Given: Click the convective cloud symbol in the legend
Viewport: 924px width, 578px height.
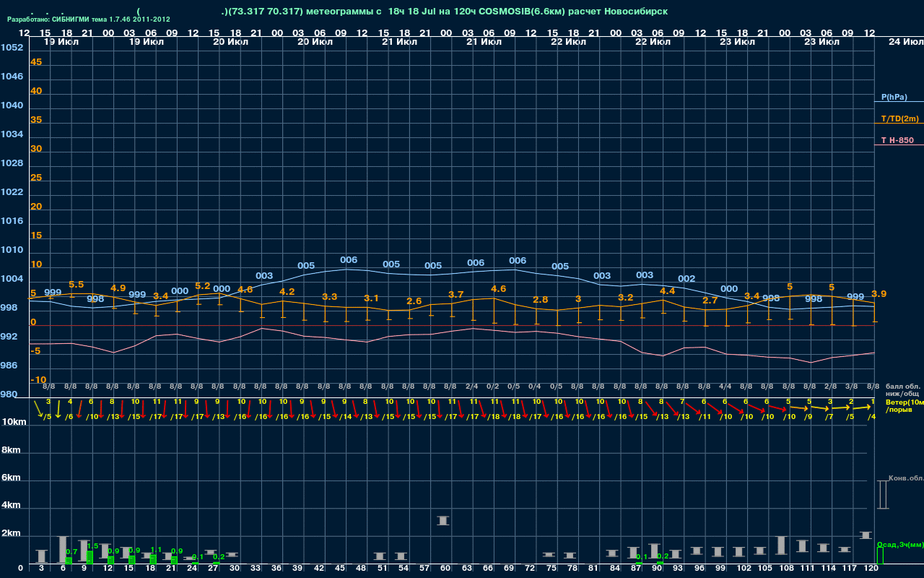Looking at the screenshot, I should (x=882, y=495).
